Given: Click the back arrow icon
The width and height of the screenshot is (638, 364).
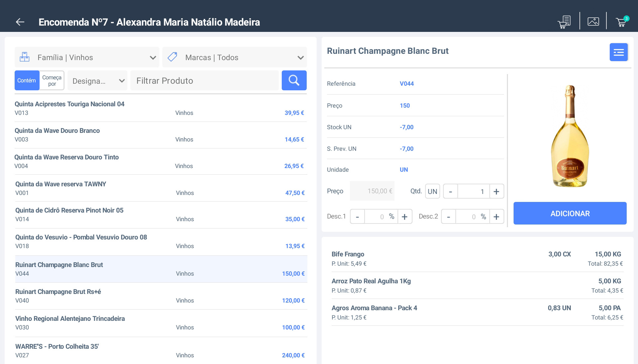Looking at the screenshot, I should tap(20, 22).
